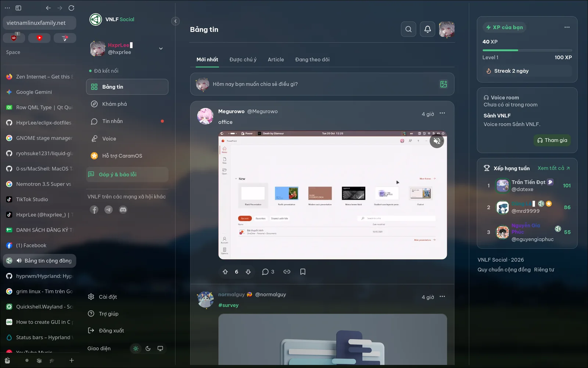Collapse the VNLF left sidebar

pos(175,21)
